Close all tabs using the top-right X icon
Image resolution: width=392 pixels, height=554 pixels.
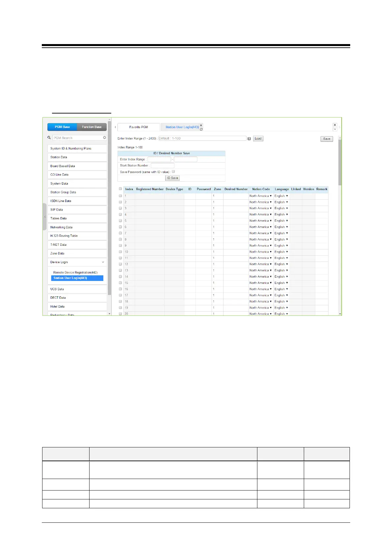pos(335,125)
